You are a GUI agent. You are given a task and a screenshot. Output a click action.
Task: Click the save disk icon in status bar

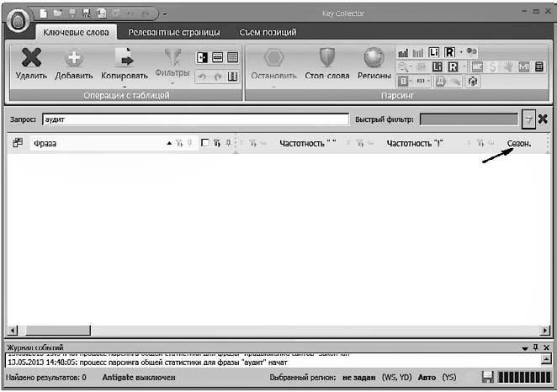(486, 378)
